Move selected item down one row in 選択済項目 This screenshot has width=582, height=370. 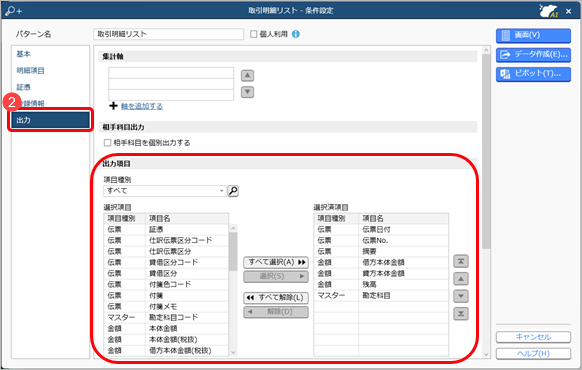click(x=461, y=296)
